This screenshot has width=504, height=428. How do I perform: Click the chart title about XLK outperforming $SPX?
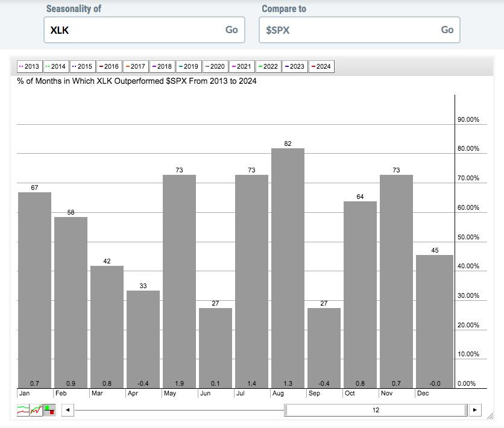pos(137,81)
